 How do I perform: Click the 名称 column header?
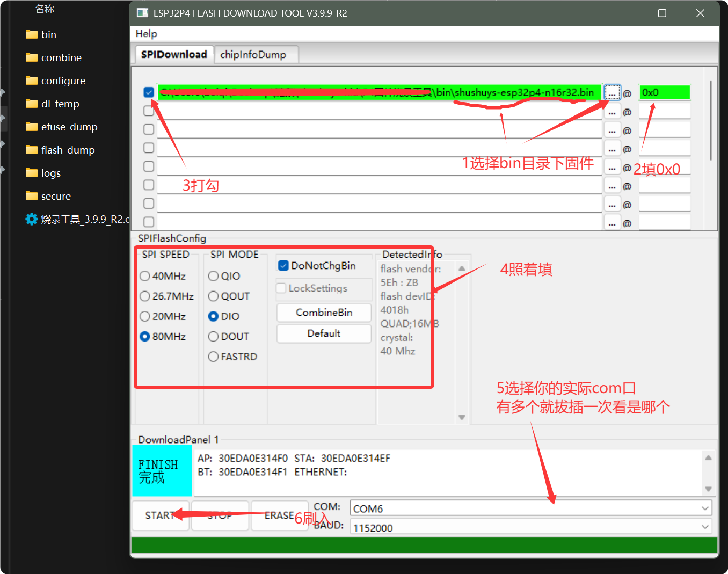click(x=45, y=9)
